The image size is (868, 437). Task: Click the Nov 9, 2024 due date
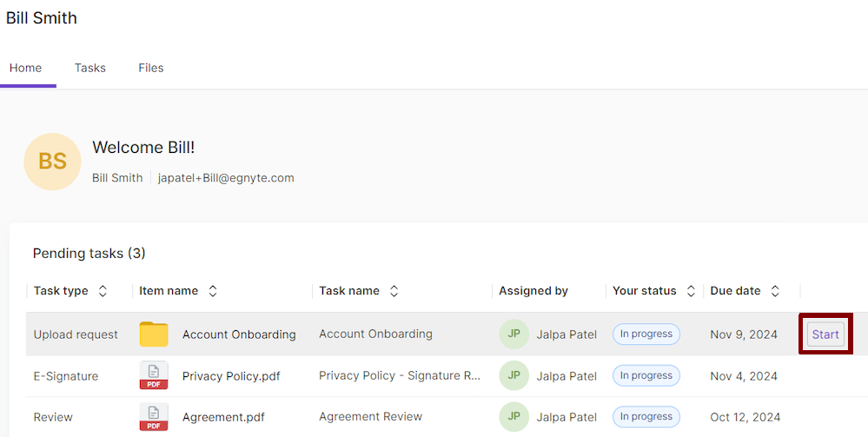(x=744, y=334)
